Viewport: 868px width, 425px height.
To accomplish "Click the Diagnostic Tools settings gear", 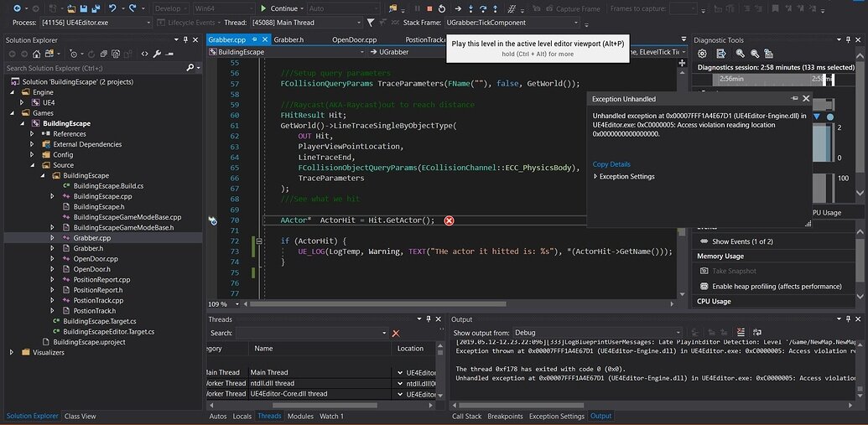I will tap(702, 54).
